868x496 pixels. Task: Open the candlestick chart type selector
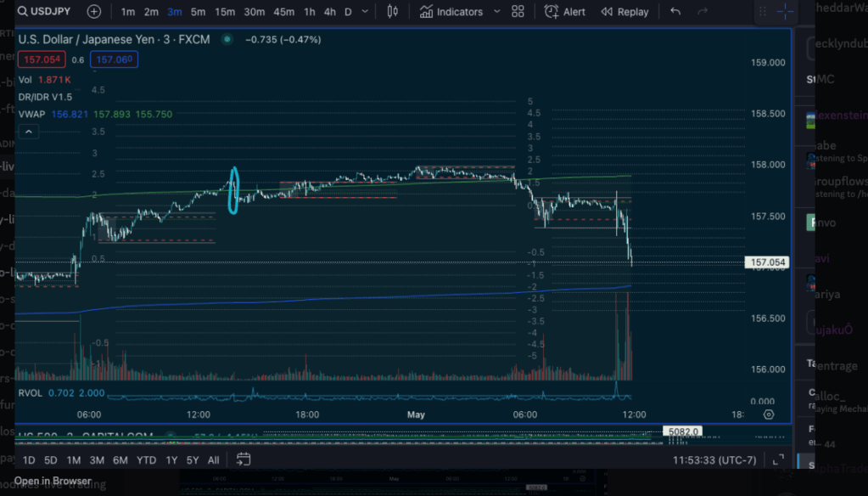(392, 12)
